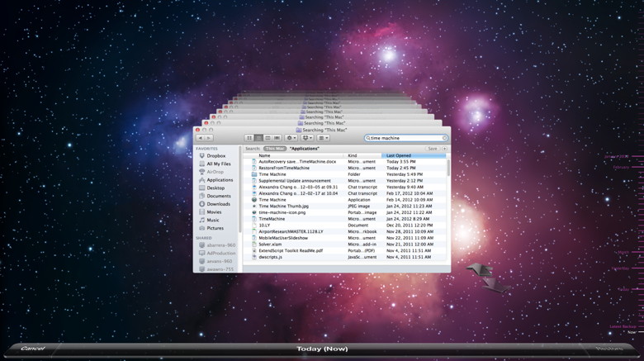Sort results by Last Opened column
Screen dimensions: 644x361
(414, 156)
